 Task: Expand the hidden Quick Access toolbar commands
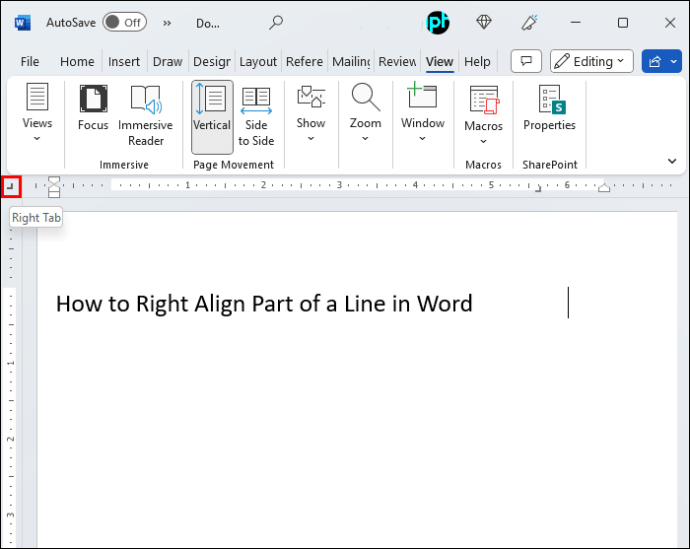tap(167, 23)
